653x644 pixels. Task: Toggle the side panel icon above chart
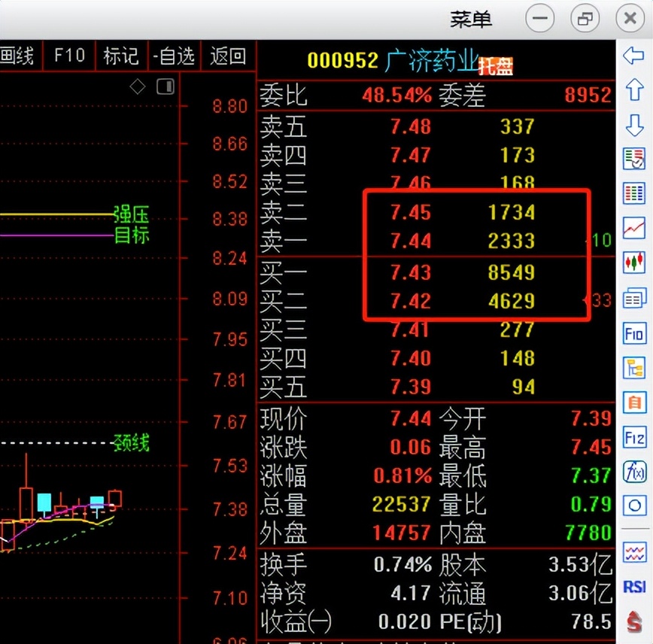click(x=165, y=87)
